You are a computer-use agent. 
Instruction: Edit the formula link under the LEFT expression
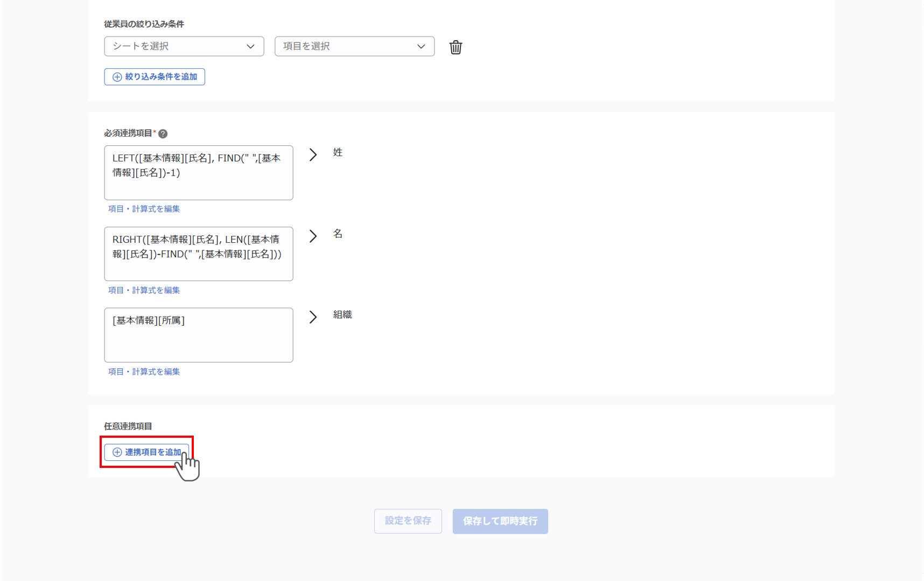(144, 209)
